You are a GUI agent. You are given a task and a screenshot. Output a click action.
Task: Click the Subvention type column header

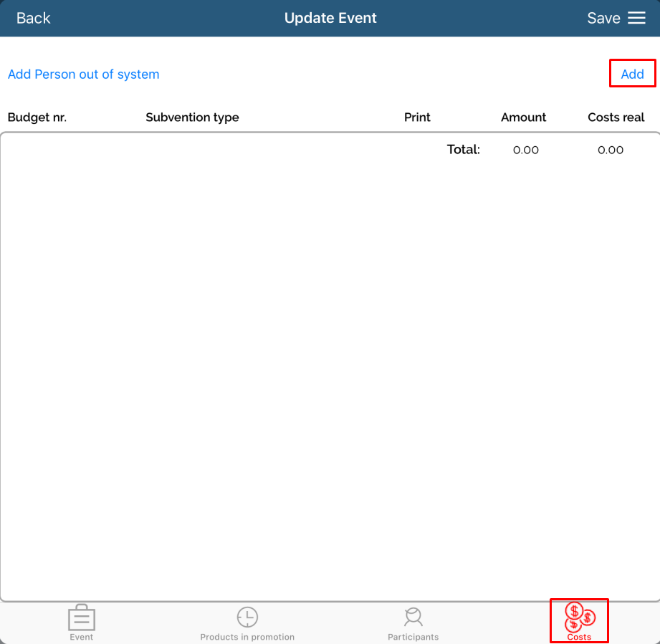click(192, 117)
